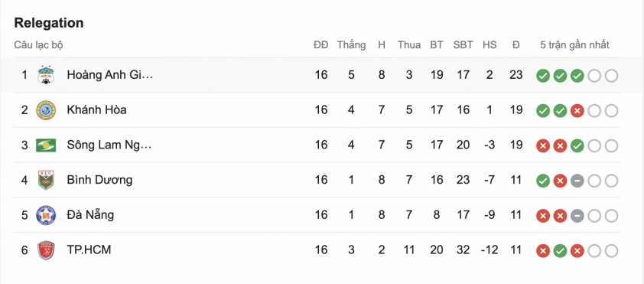Viewport: 644px width, 284px height.
Task: Click Hoàng Anh Gia Lai's first green win icon
Action: [543, 76]
